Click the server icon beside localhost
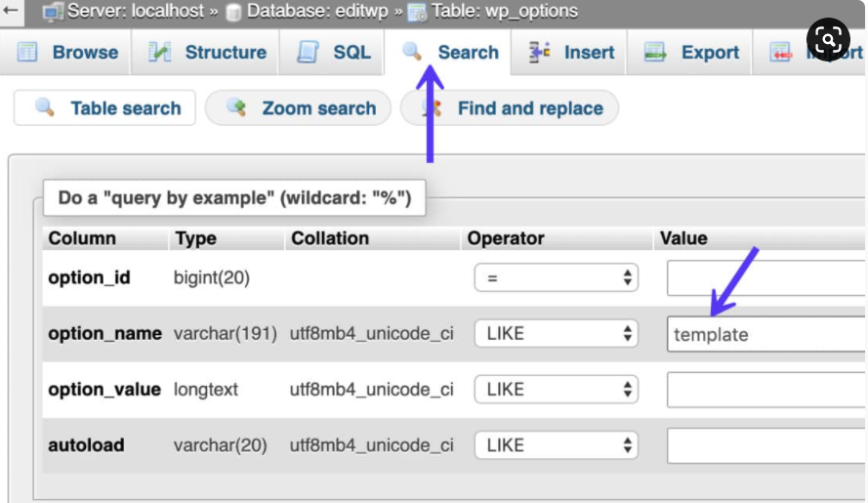 [53, 12]
